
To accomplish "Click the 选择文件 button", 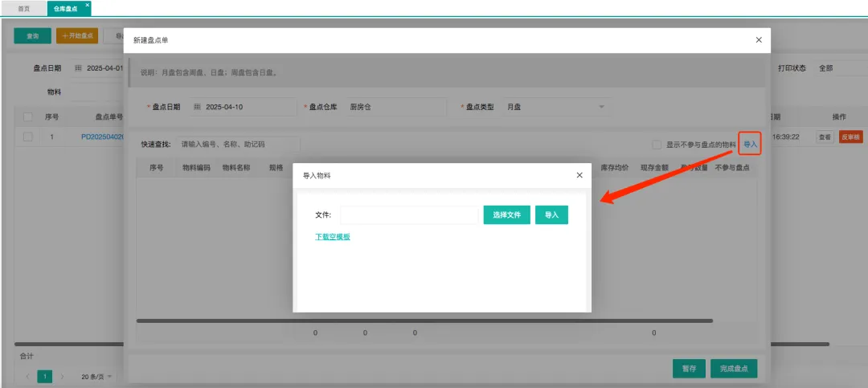I will click(x=506, y=214).
